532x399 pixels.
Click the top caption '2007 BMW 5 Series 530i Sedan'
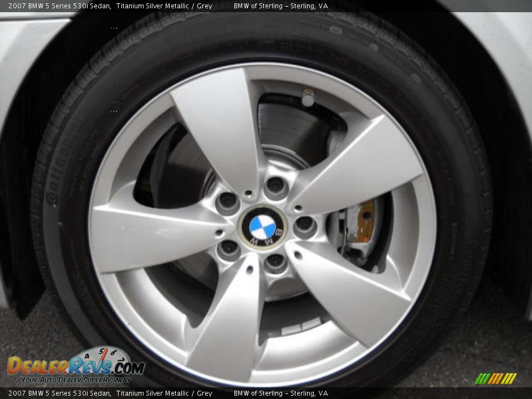[x=60, y=6]
